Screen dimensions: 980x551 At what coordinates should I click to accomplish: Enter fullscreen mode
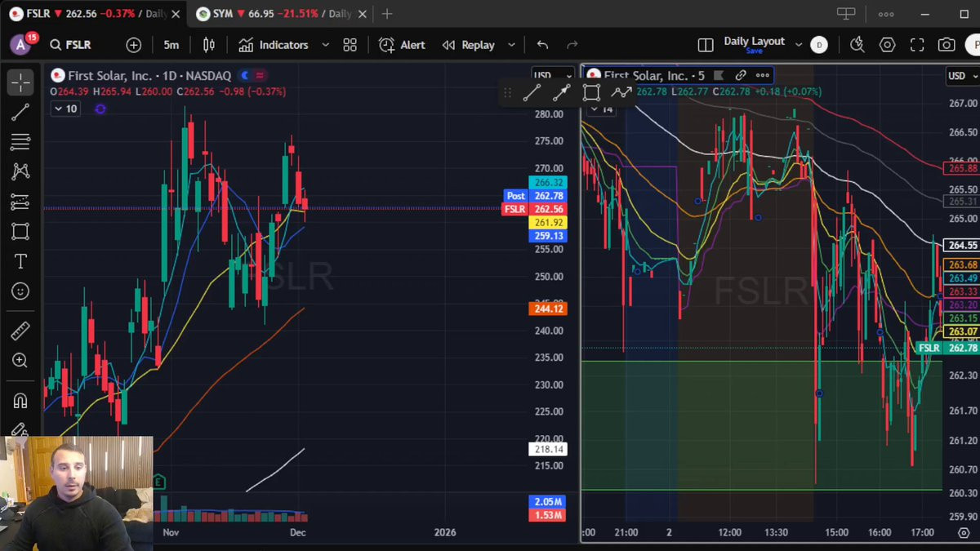coord(917,45)
